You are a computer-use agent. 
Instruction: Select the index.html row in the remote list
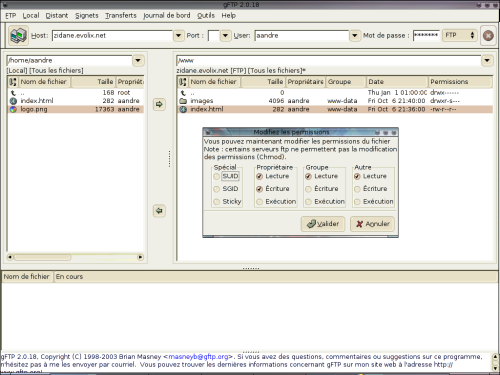[x=335, y=109]
